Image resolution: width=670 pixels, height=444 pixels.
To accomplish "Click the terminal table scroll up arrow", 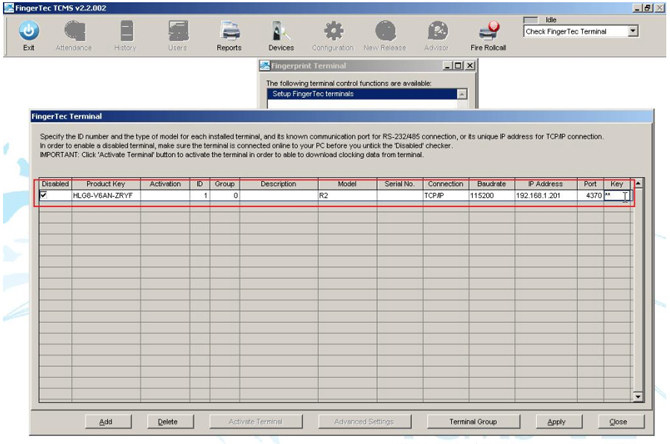I will tap(638, 184).
